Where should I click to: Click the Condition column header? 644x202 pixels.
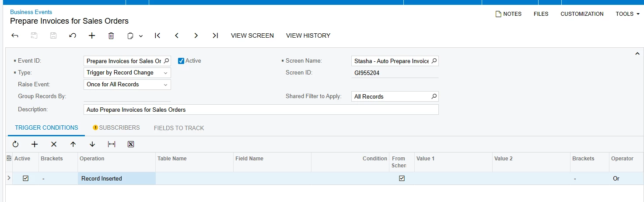click(x=350, y=162)
